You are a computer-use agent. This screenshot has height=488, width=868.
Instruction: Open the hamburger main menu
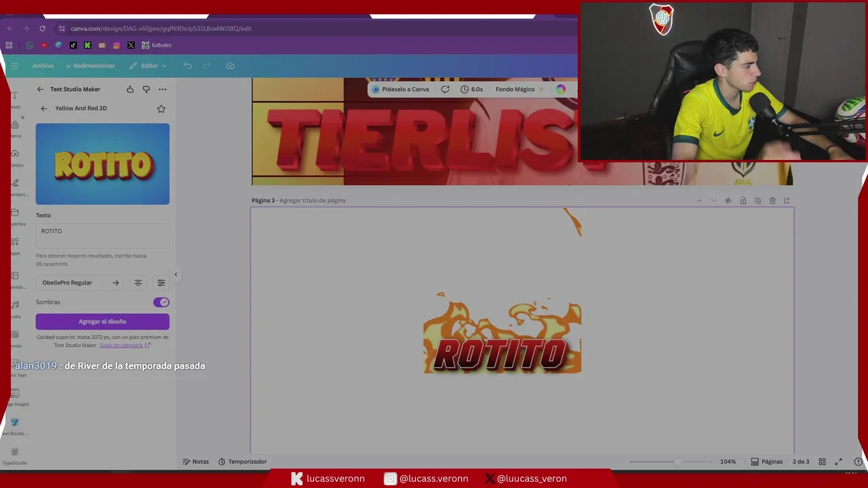pos(14,66)
